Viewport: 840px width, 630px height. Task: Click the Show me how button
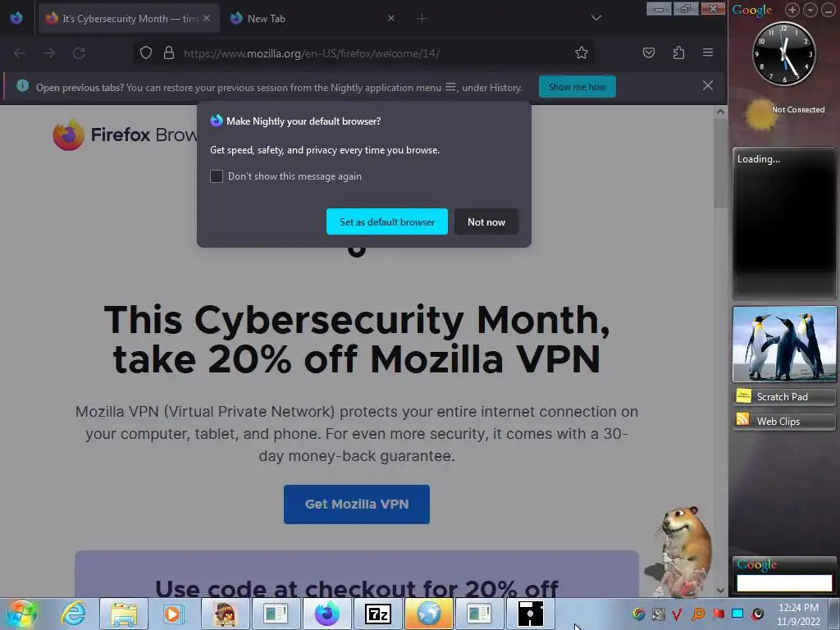click(x=577, y=87)
